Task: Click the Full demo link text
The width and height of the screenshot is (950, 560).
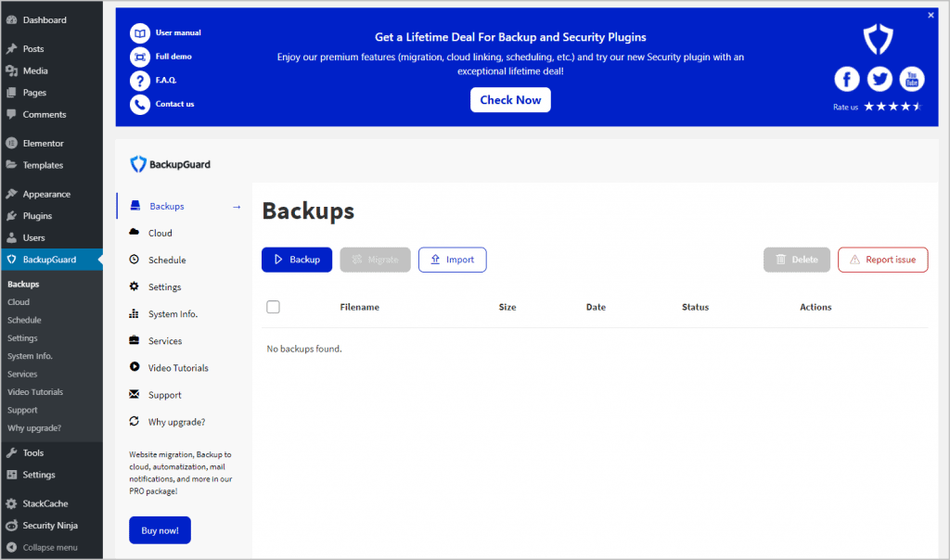Action: pos(173,57)
